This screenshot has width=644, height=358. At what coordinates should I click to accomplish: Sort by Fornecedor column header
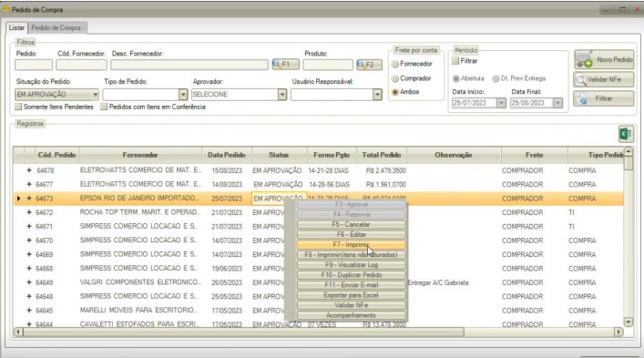pyautogui.click(x=140, y=155)
